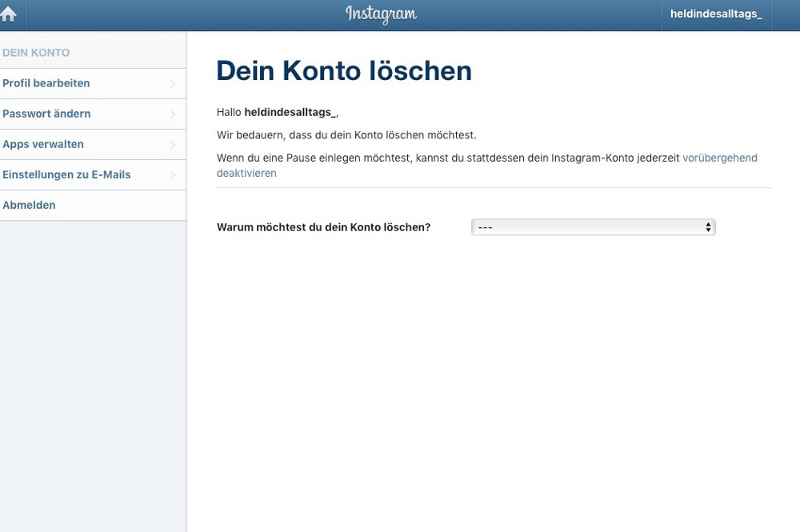Screen dimensions: 800x532
Task: Click the home icon in header
Action: tap(9, 14)
